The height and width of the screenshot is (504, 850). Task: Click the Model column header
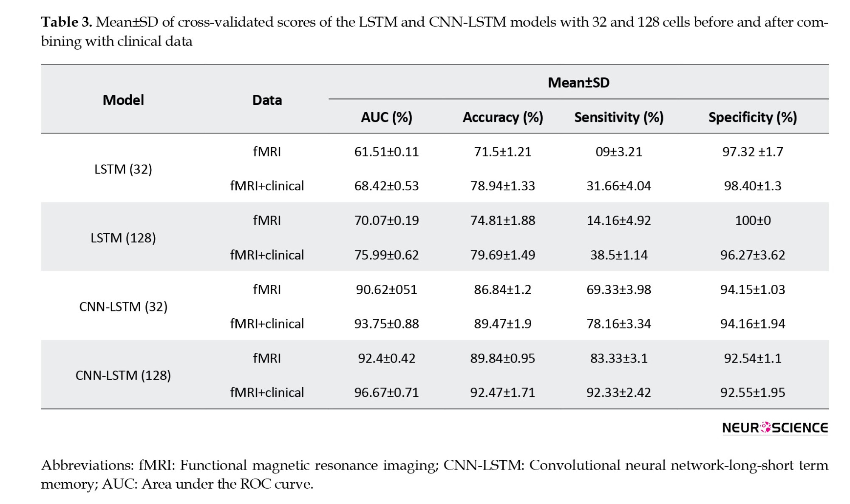click(123, 100)
